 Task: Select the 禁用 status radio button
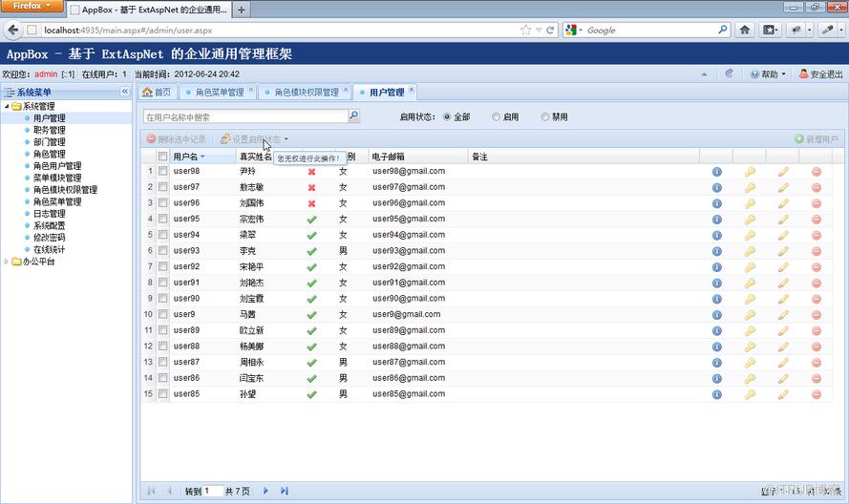[544, 117]
